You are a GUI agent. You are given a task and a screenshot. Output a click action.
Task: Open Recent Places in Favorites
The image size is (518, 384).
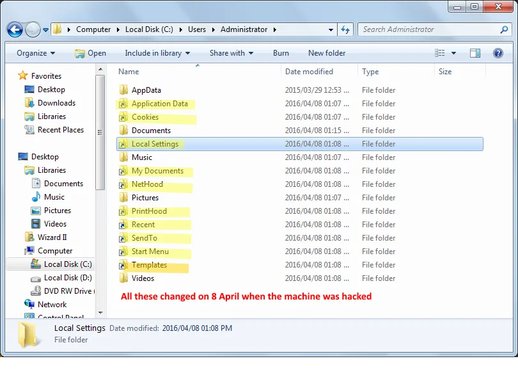(x=54, y=130)
